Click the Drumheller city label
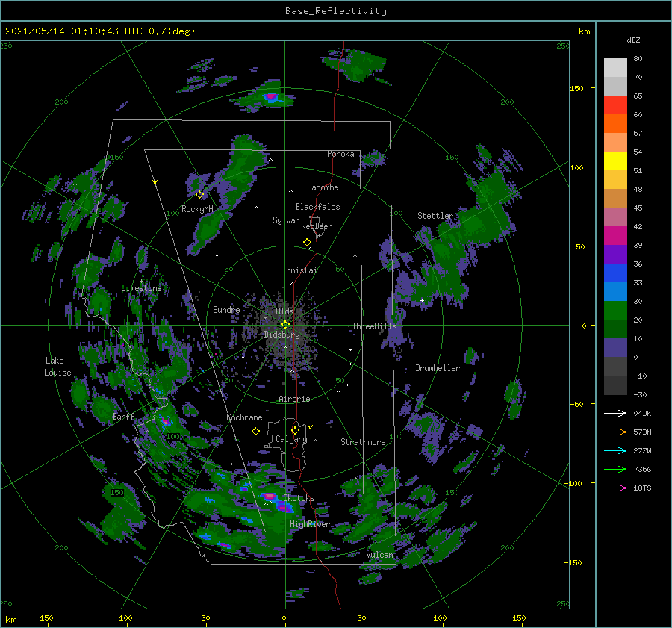The width and height of the screenshot is (672, 628). coord(438,368)
